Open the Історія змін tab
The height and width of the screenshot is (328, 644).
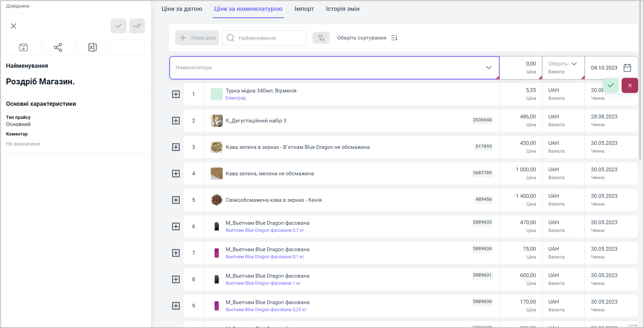pyautogui.click(x=343, y=9)
